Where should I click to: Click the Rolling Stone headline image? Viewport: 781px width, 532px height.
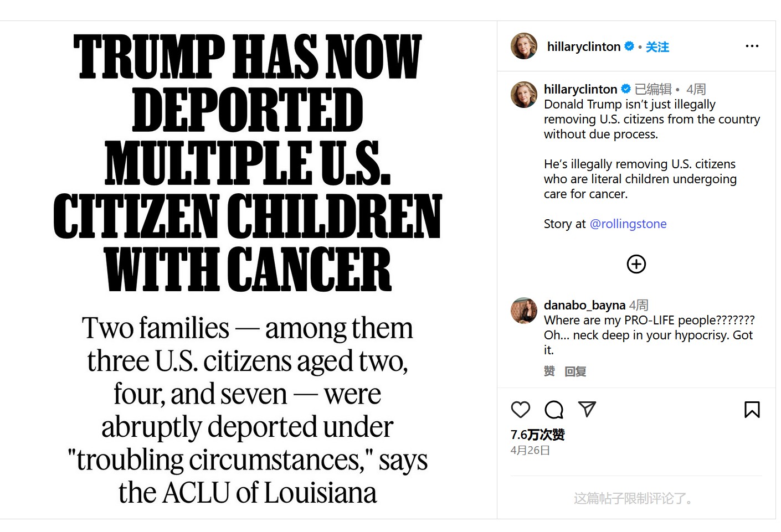[x=248, y=270]
